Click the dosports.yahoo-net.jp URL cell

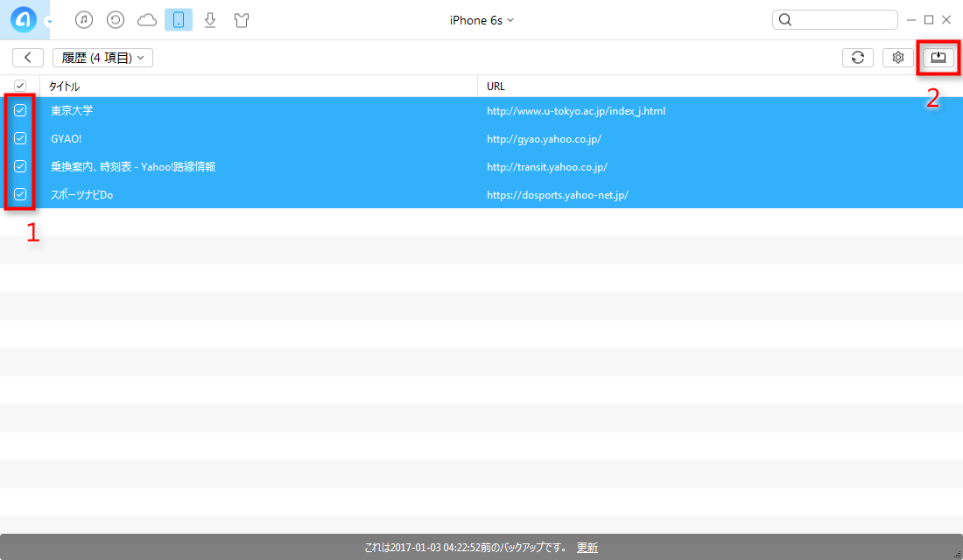[558, 195]
